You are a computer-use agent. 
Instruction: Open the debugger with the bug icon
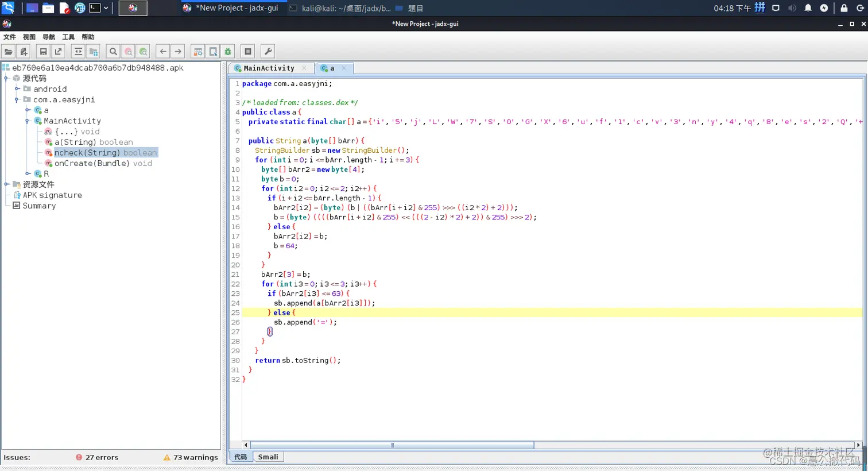pos(228,52)
